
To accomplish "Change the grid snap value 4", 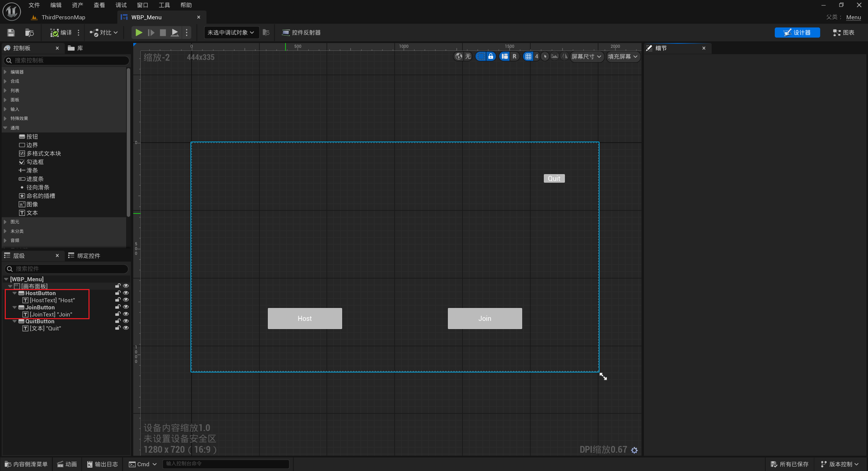I will coord(536,57).
